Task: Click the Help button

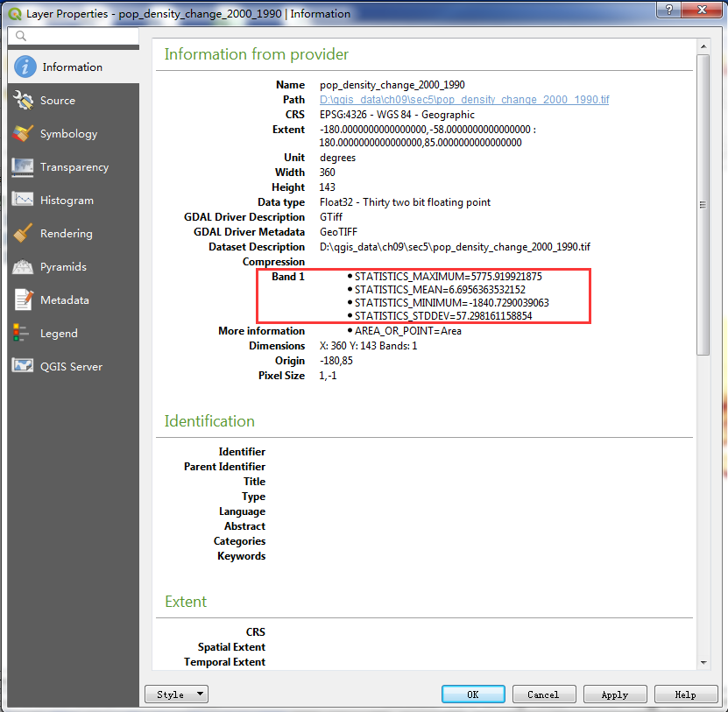Action: 686,694
